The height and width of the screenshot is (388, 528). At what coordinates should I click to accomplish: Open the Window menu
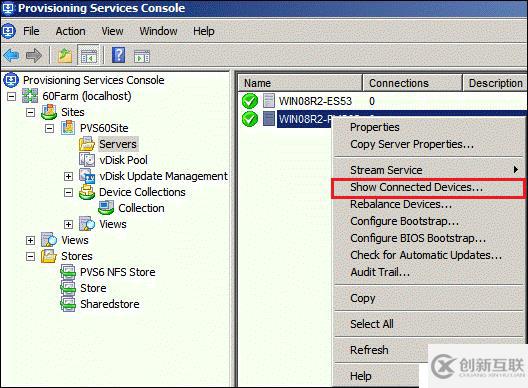pyautogui.click(x=158, y=31)
